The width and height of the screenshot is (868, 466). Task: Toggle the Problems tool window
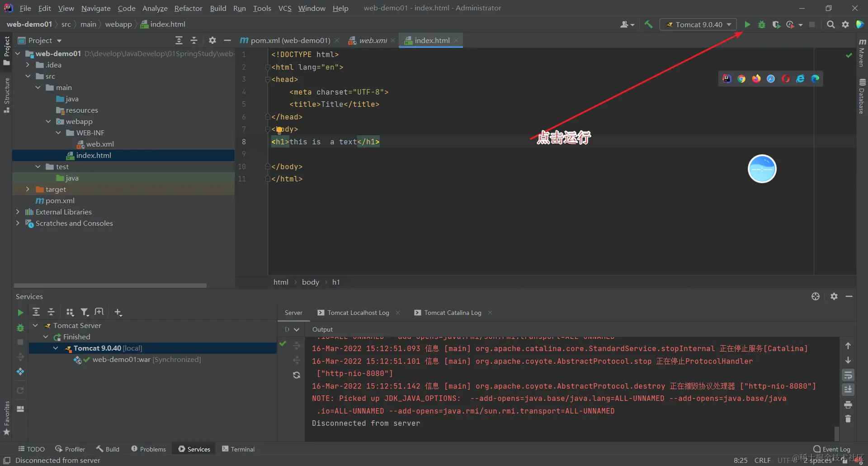coord(148,449)
